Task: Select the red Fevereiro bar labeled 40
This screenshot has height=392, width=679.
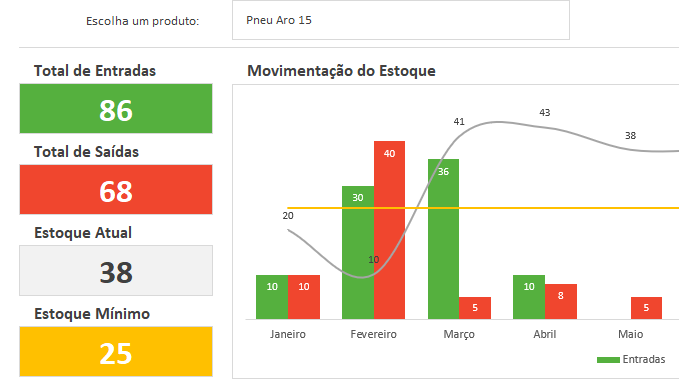Action: tap(389, 230)
